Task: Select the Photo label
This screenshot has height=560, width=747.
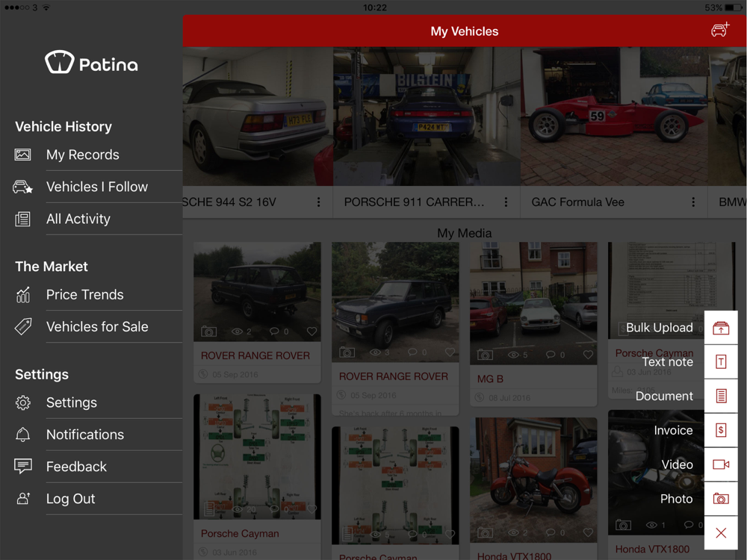Action: coord(677,499)
